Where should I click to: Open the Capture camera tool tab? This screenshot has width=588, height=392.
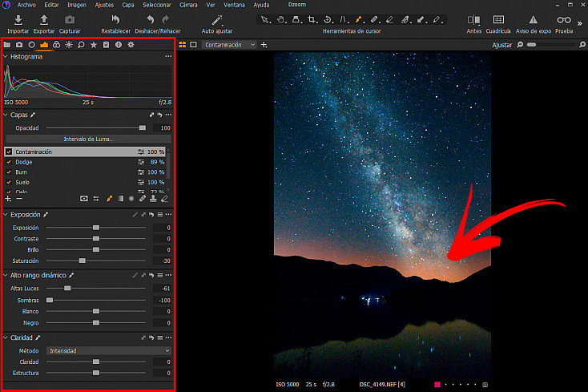coord(19,45)
